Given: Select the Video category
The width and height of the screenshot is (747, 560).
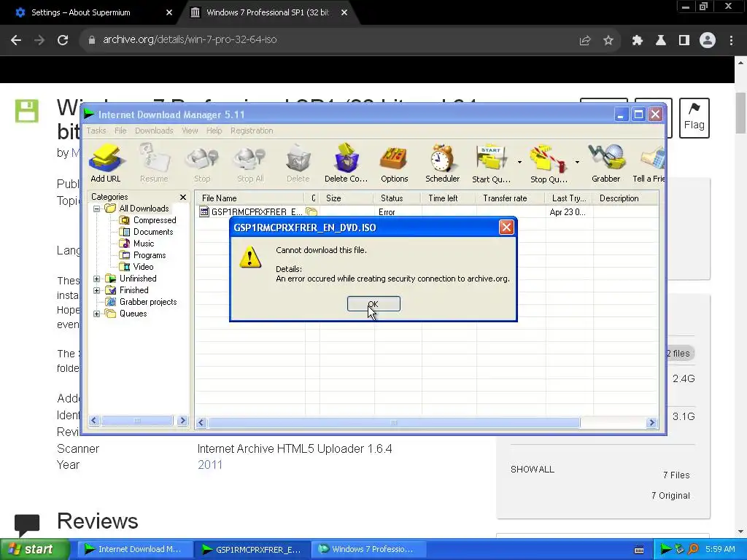Looking at the screenshot, I should 136,267.
